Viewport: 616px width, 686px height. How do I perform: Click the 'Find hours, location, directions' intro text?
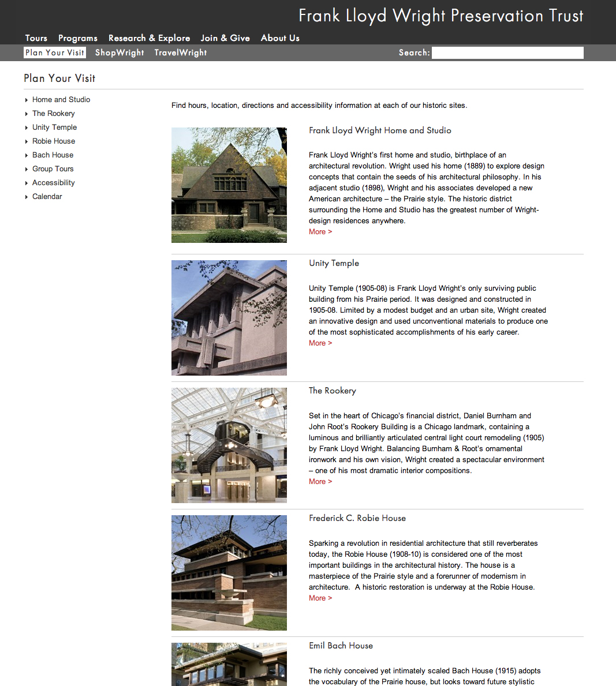(x=319, y=106)
